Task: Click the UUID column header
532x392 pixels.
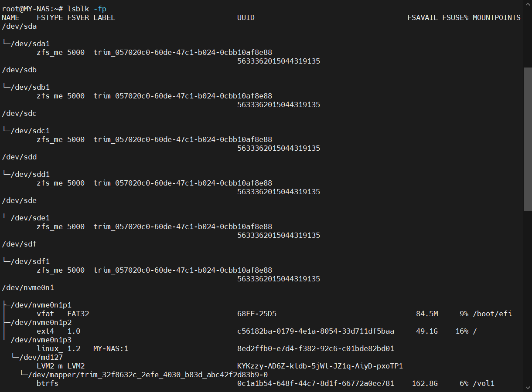Action: click(246, 17)
